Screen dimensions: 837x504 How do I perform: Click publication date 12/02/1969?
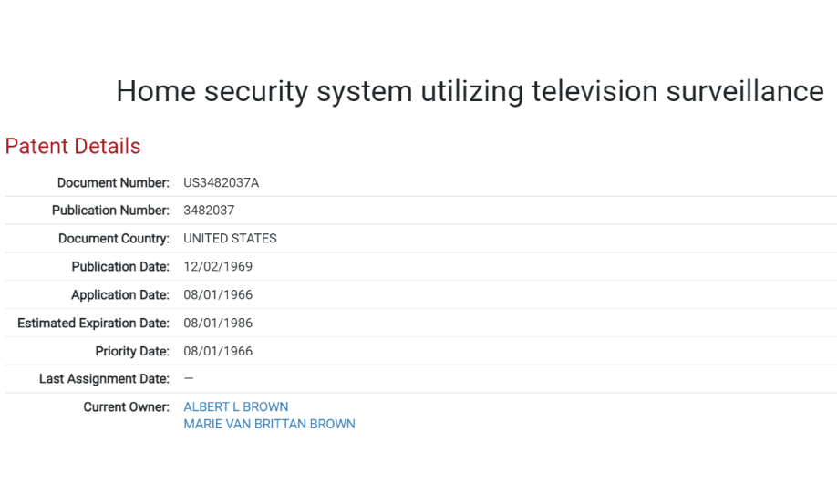click(218, 267)
